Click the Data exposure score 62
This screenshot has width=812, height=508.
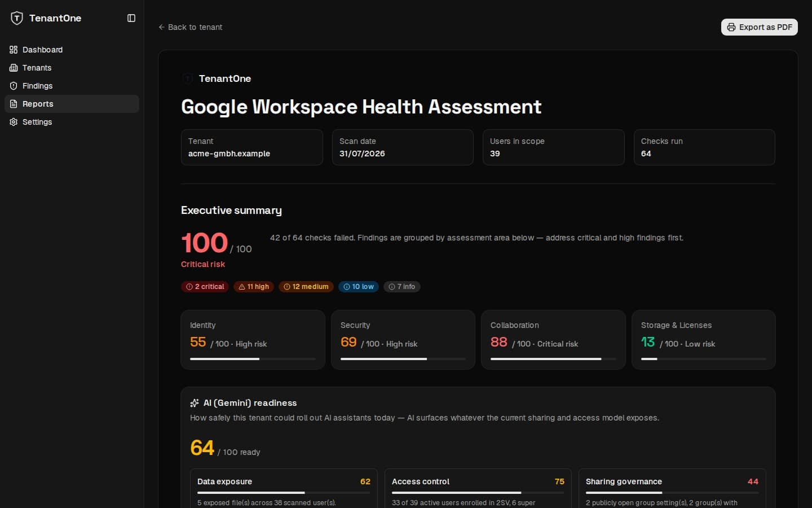[x=365, y=481]
